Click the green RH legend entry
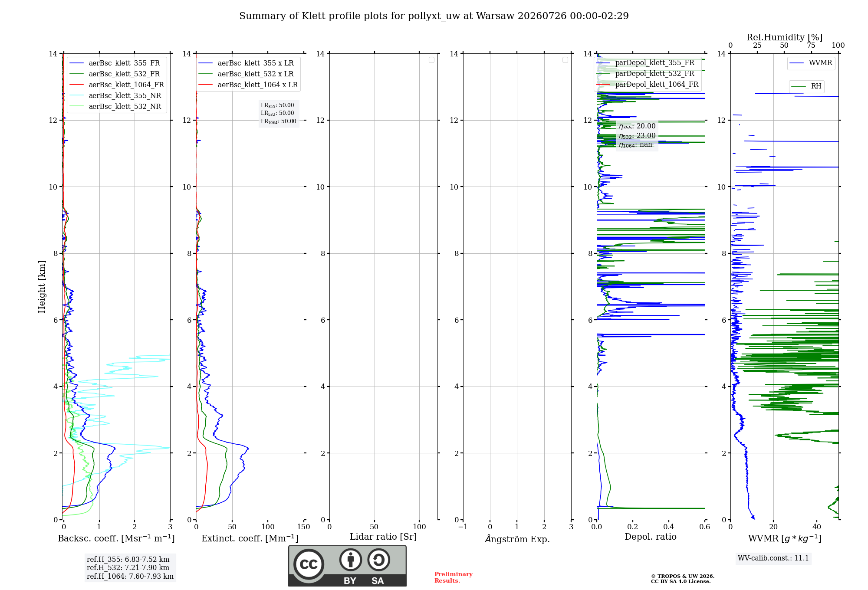 [806, 86]
